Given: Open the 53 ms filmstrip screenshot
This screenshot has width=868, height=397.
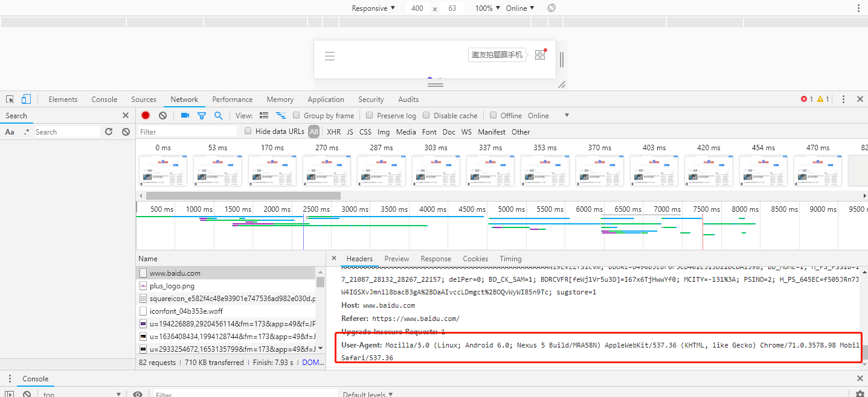Looking at the screenshot, I should click(x=217, y=171).
